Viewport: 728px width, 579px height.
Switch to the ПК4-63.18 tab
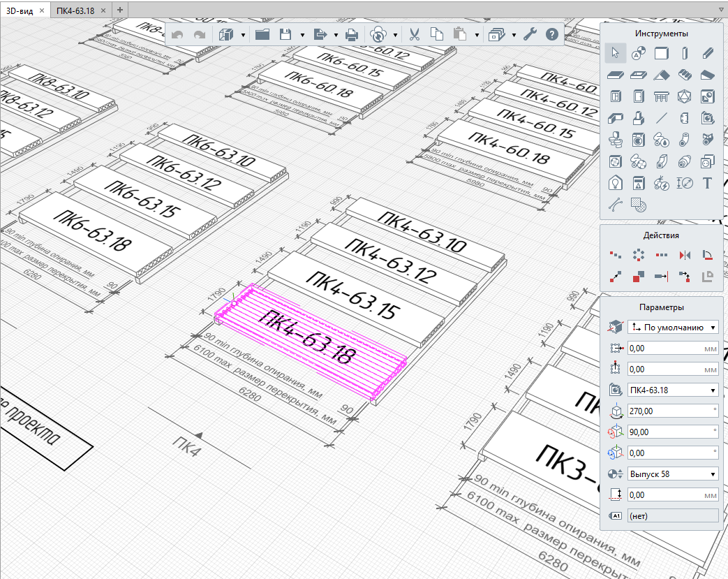[75, 10]
